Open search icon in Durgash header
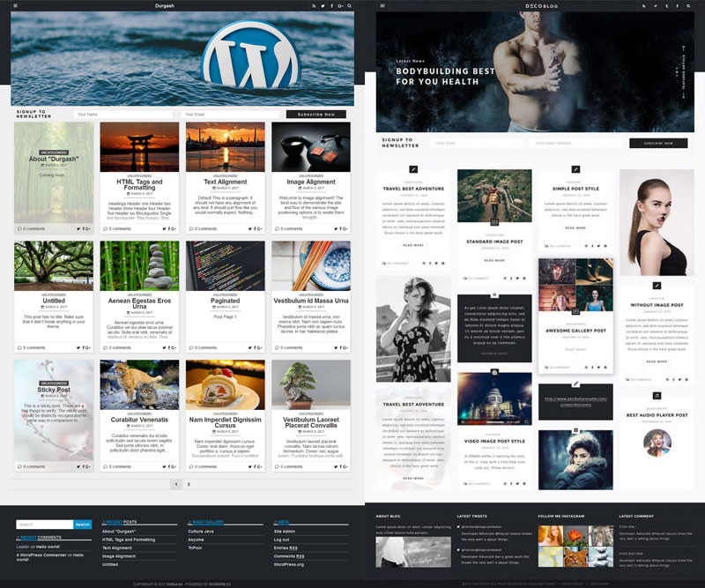The height and width of the screenshot is (588, 705). (x=349, y=6)
